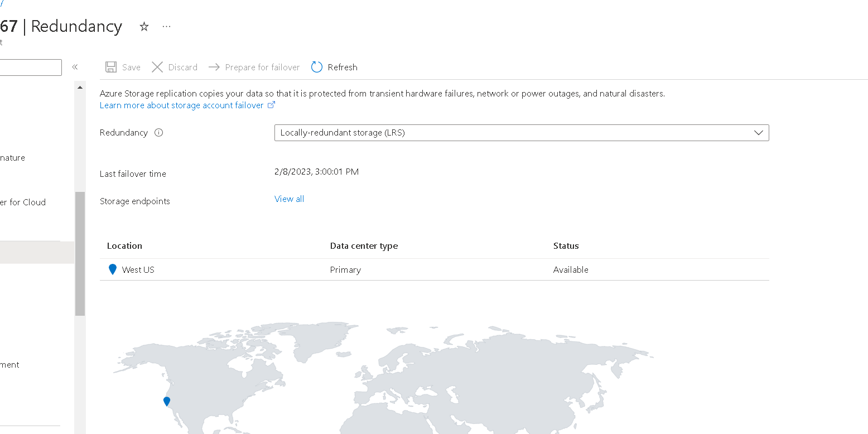The height and width of the screenshot is (434, 868).
Task: Click the Storage endpoints label
Action: tap(135, 201)
